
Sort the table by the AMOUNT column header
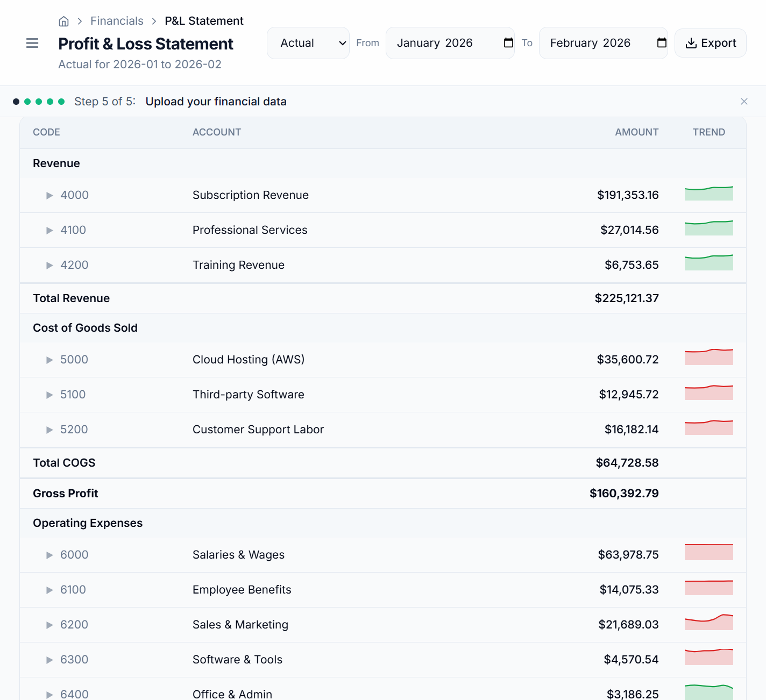coord(636,132)
